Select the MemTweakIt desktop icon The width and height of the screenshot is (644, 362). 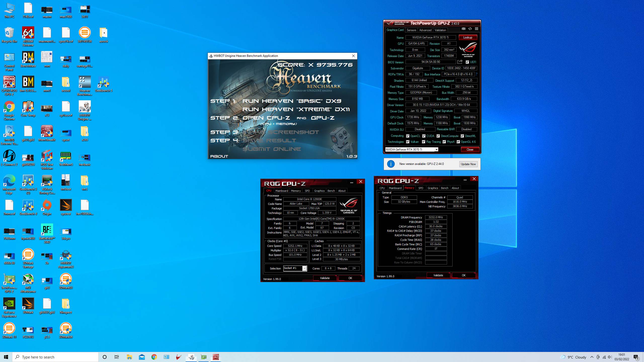[x=47, y=133]
